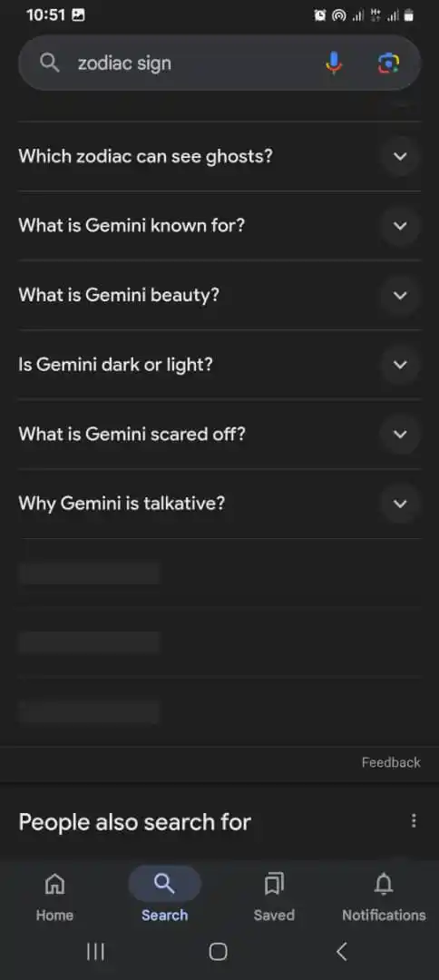Open Google Lens camera search icon
The width and height of the screenshot is (439, 980).
388,64
